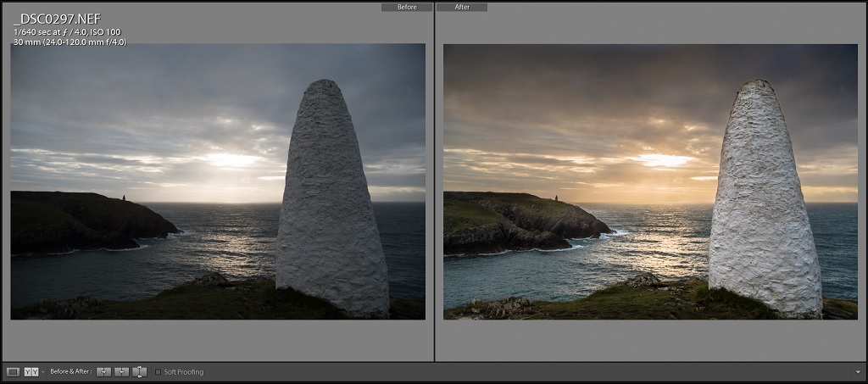Click the glowing sun in After photo sky
Viewport: 868px width, 384px height.
pyautogui.click(x=665, y=159)
